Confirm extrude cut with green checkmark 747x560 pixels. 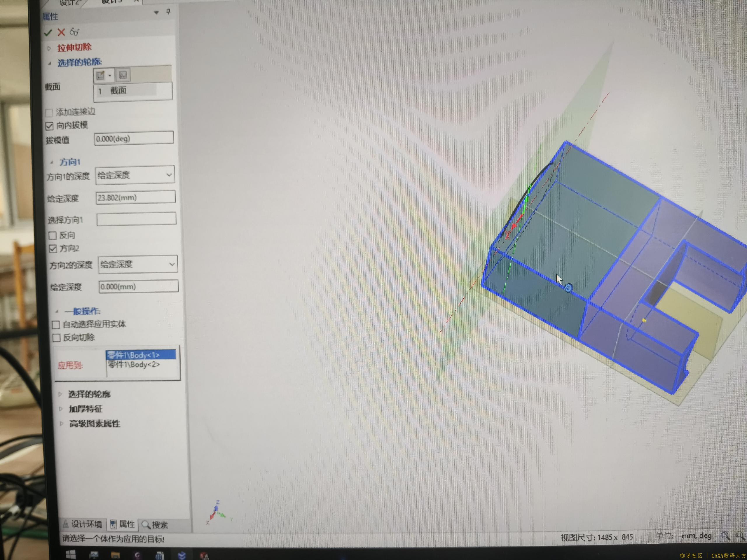pos(48,33)
